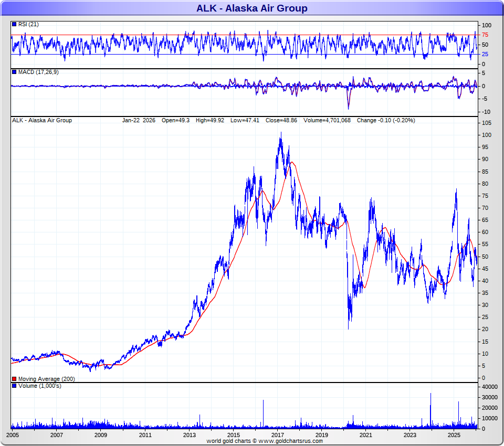Click the blue MACD legend square
The width and height of the screenshot is (504, 446).
point(14,72)
